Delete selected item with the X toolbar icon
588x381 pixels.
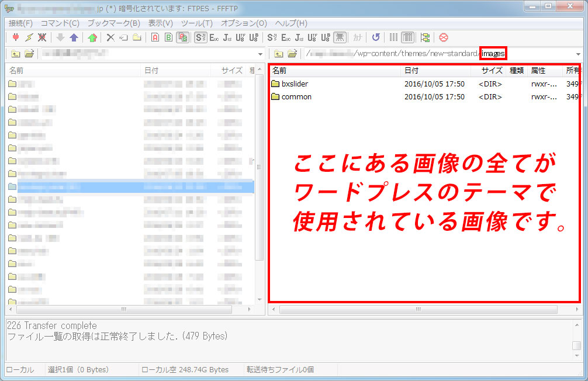tap(112, 38)
